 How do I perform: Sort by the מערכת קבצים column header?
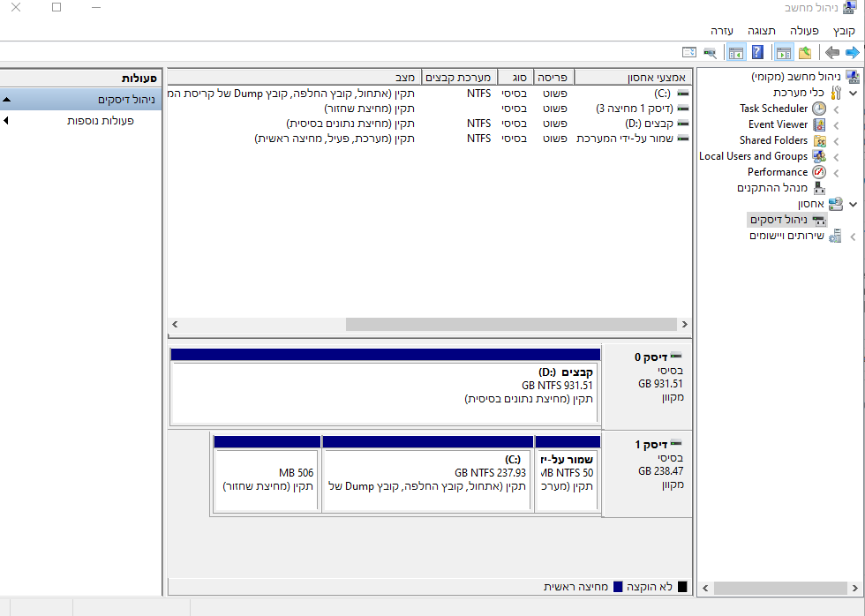click(x=460, y=77)
